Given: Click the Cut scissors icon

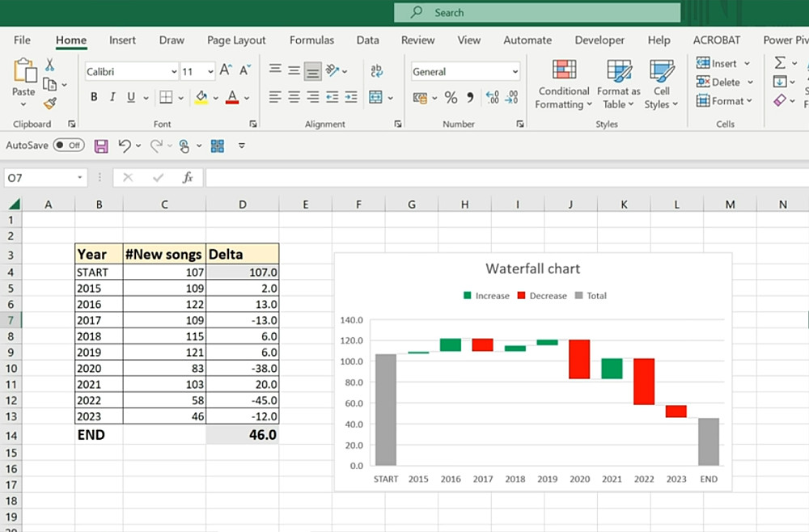Looking at the screenshot, I should pos(49,65).
